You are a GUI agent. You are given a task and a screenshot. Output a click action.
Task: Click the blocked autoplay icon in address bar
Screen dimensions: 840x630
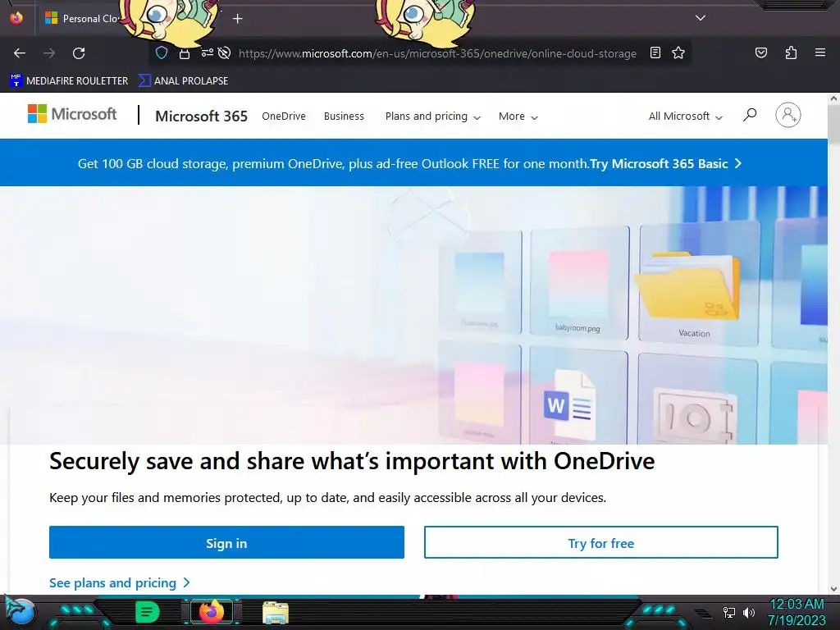(x=225, y=52)
